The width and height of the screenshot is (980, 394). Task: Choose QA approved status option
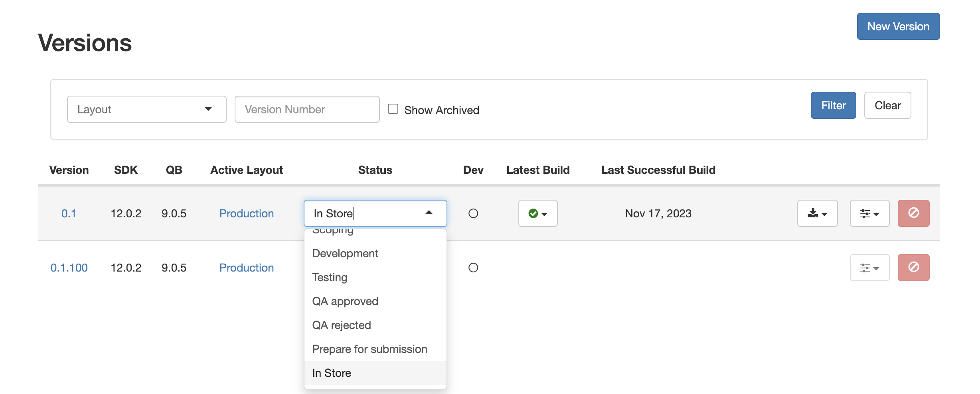click(375, 301)
